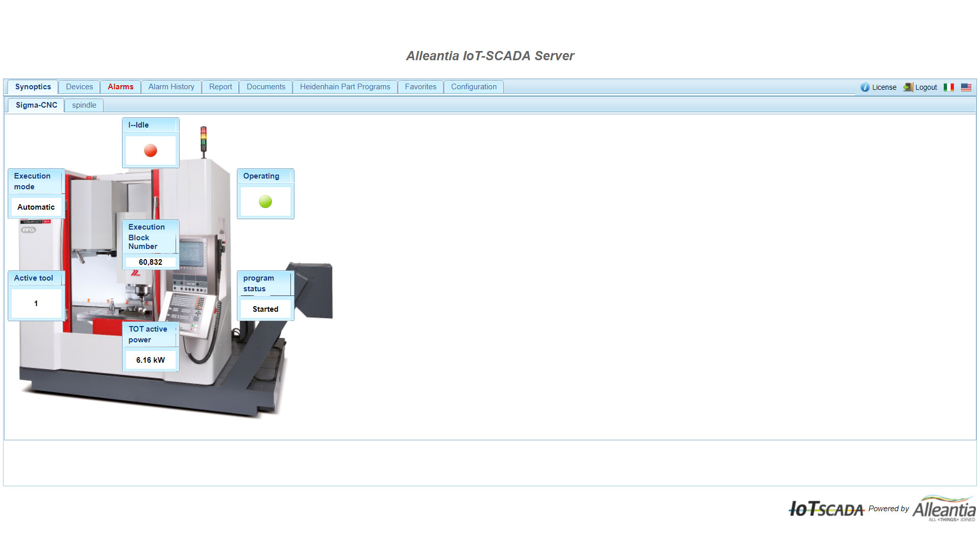Open the Alarms tab
Image resolution: width=980 pixels, height=551 pixels.
120,87
